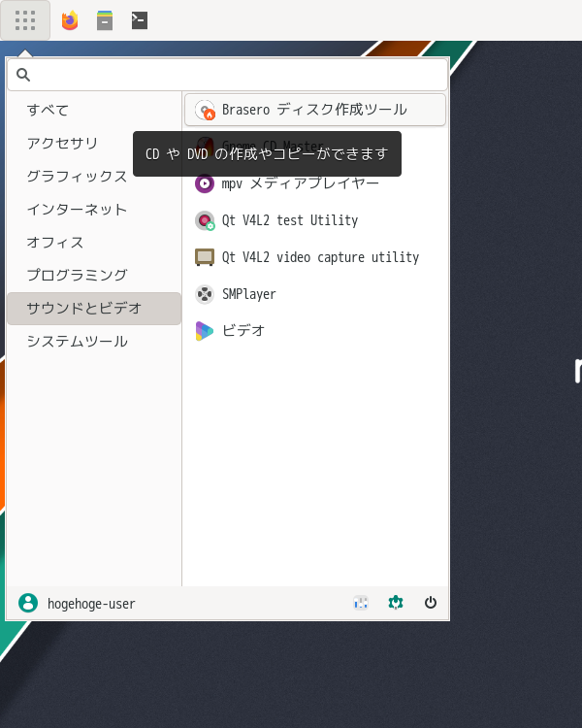The width and height of the screenshot is (582, 728).
Task: Click the Qt V4L2 test Utility icon
Action: 205,220
